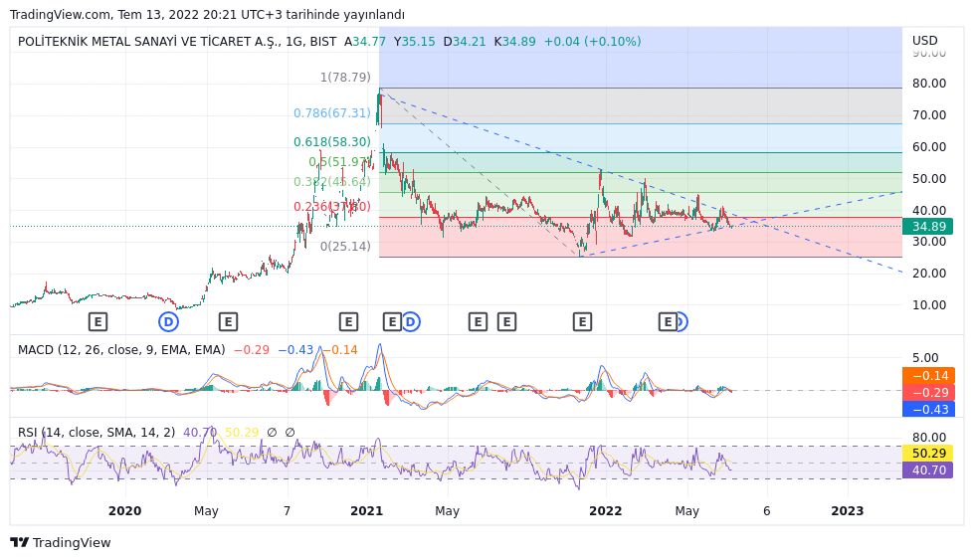Click the Fibonacci level label 0(25.14)
974x560 pixels.
click(345, 246)
